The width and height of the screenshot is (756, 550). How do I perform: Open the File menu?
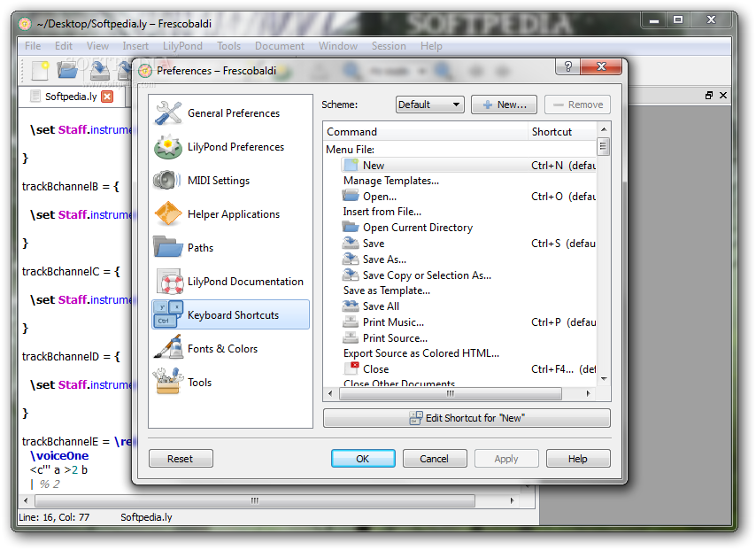click(x=33, y=46)
